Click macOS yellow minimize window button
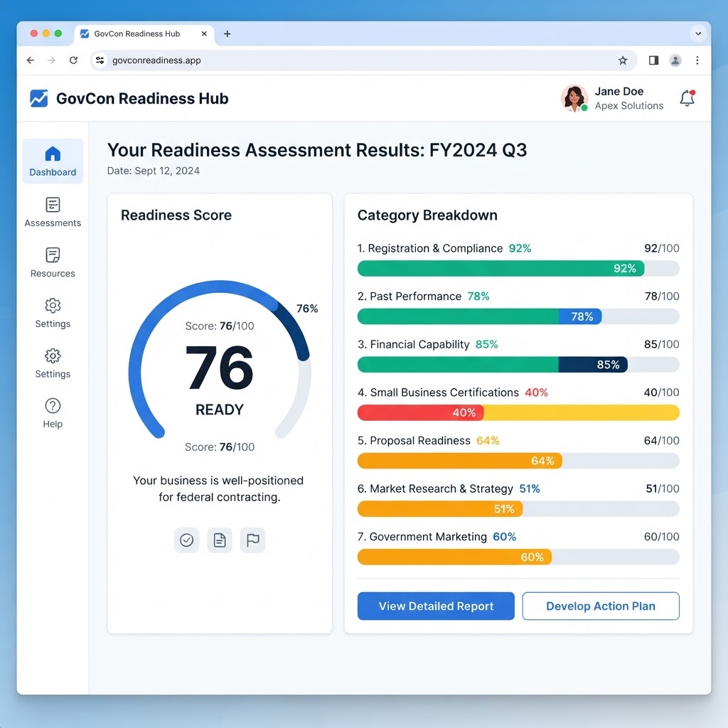Screen dimensions: 728x728 (x=46, y=33)
